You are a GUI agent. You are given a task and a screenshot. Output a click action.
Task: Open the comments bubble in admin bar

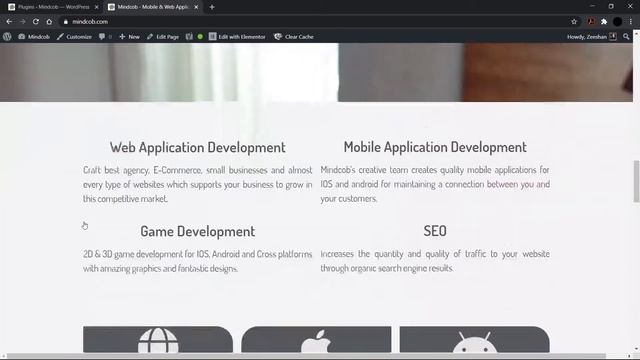[105, 37]
